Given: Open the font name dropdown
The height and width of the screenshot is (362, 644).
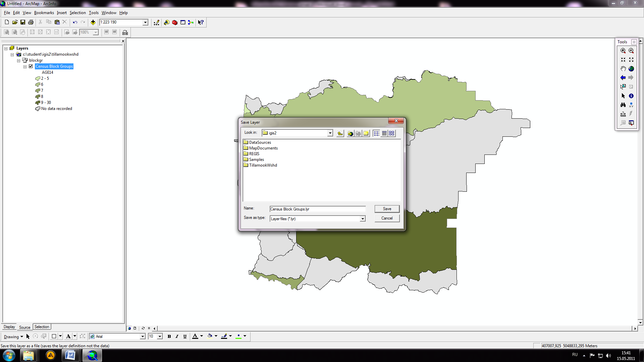Looking at the screenshot, I should click(143, 337).
